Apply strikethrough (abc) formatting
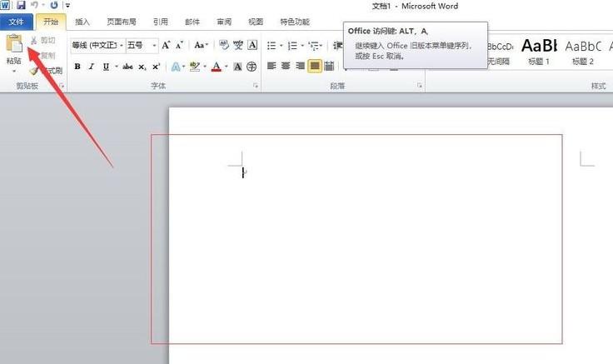Viewport: 613px width, 364px height. click(x=127, y=67)
